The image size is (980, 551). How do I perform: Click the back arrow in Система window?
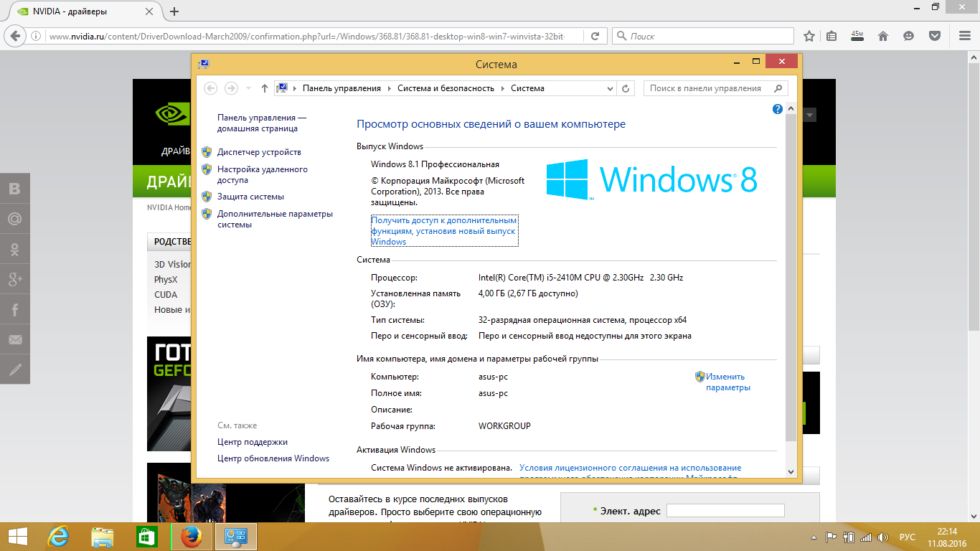(x=210, y=88)
